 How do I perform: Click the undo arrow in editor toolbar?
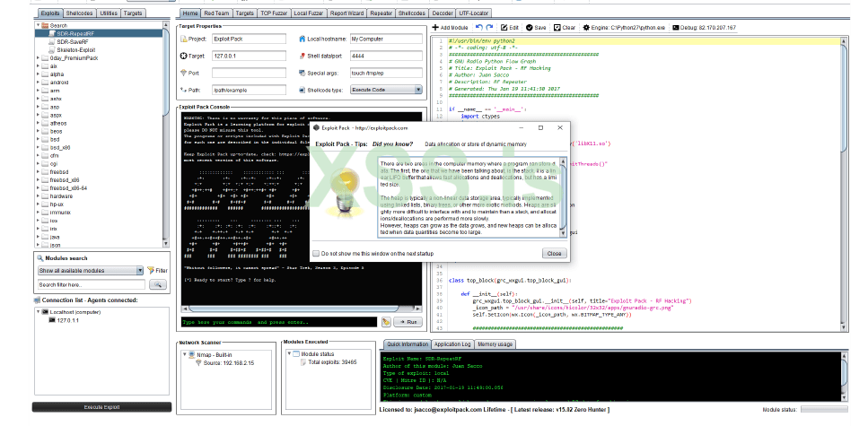coord(478,29)
